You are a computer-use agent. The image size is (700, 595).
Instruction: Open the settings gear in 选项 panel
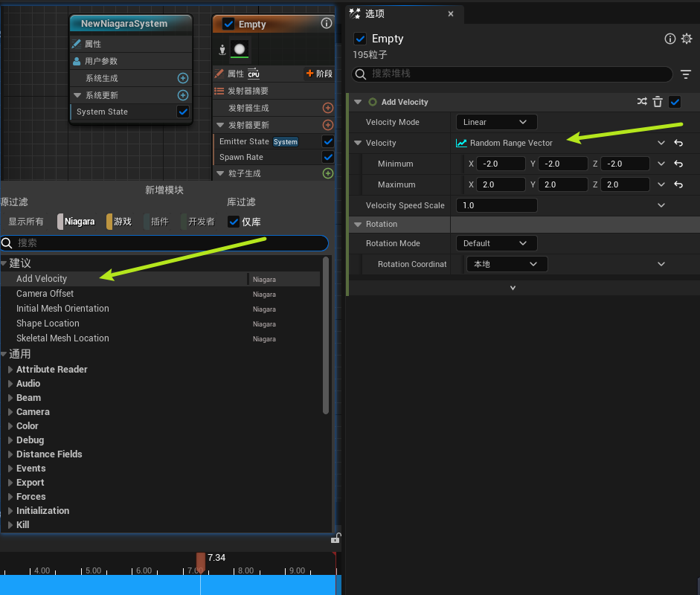[687, 39]
